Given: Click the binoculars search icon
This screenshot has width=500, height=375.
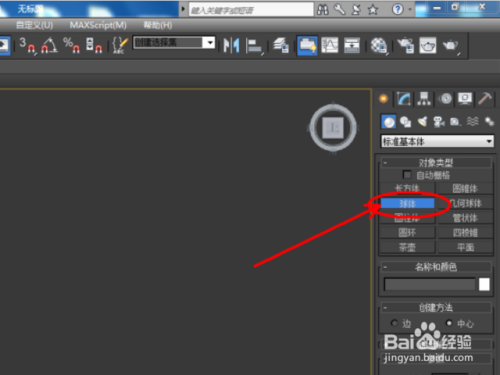Looking at the screenshot, I should click(322, 10).
